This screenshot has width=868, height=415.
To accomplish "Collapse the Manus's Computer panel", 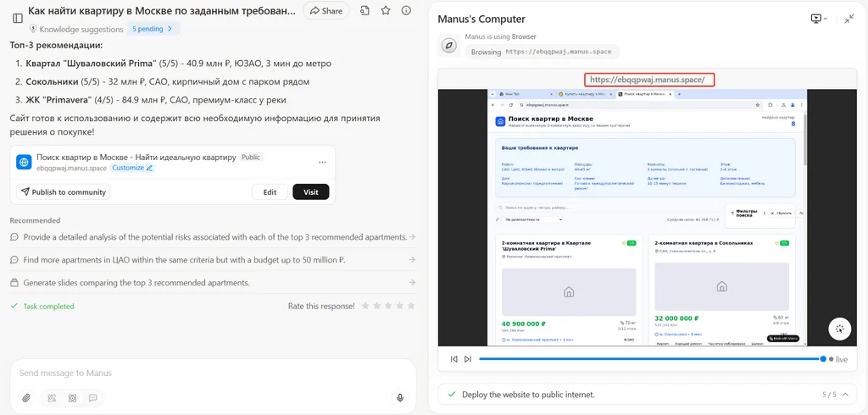I will [849, 19].
